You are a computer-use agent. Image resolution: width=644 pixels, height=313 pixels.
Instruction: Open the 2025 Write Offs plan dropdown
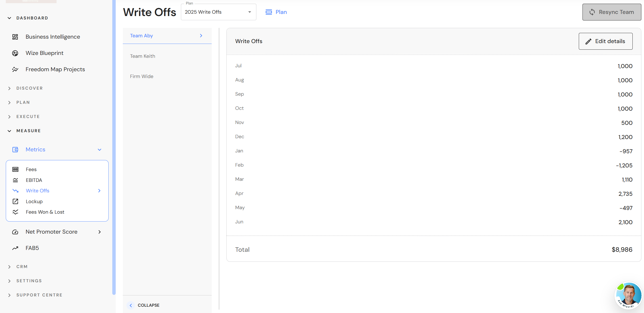click(218, 12)
